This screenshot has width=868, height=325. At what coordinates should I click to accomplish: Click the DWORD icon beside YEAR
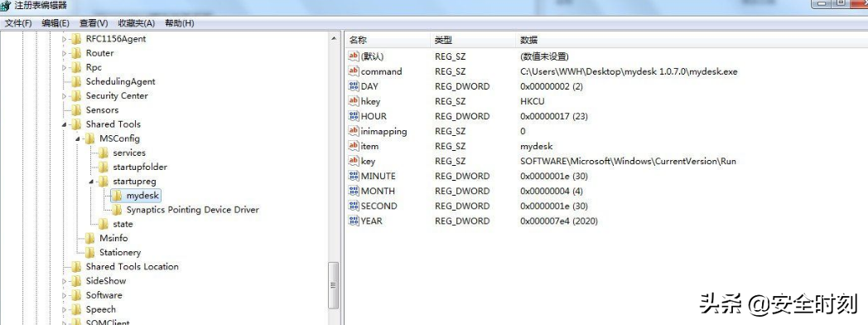click(354, 221)
